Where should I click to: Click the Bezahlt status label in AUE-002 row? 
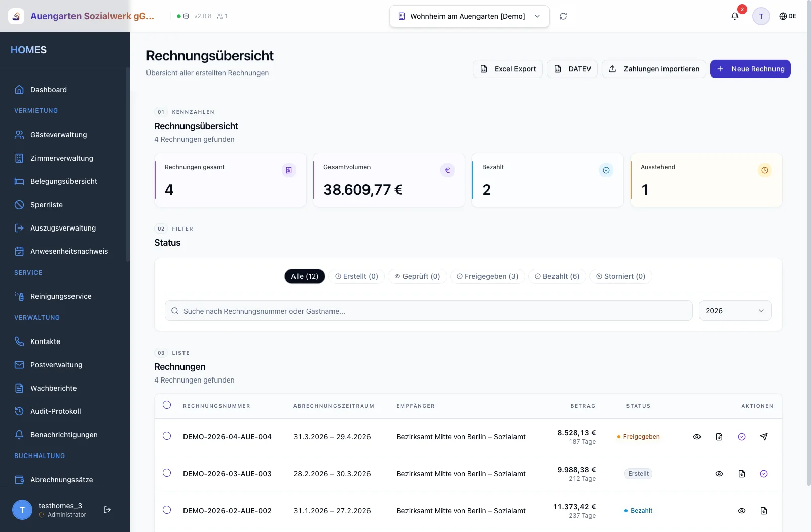tap(639, 511)
